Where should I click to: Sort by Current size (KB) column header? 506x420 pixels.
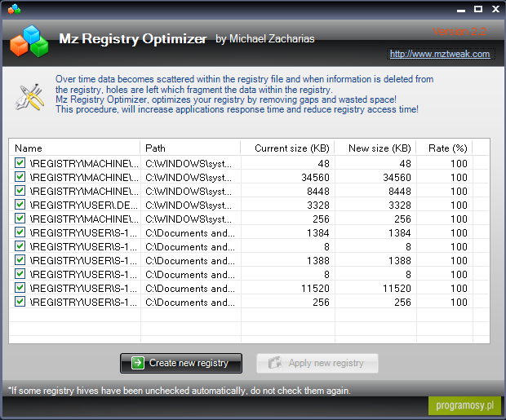[287, 148]
